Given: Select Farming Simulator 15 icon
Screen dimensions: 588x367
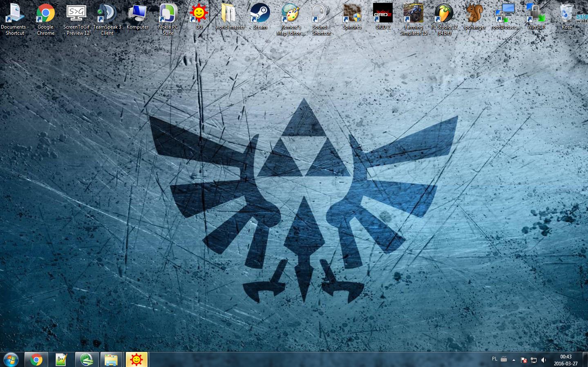Looking at the screenshot, I should [x=413, y=18].
